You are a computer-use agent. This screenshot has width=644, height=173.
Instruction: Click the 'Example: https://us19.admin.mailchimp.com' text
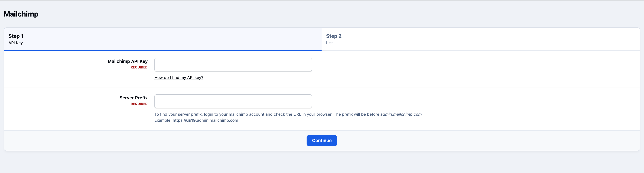[196, 120]
